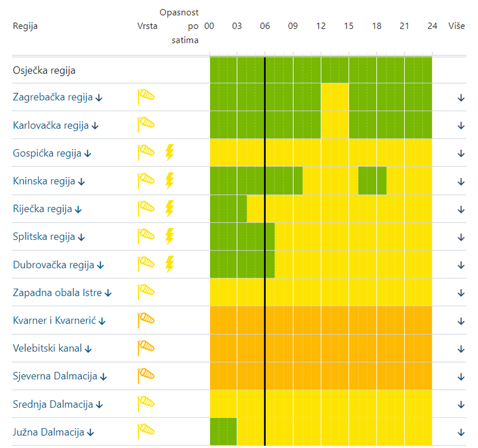The width and height of the screenshot is (478, 448).
Task: Click the lightning icon for Dubrovačka regija
Action: pos(169,264)
